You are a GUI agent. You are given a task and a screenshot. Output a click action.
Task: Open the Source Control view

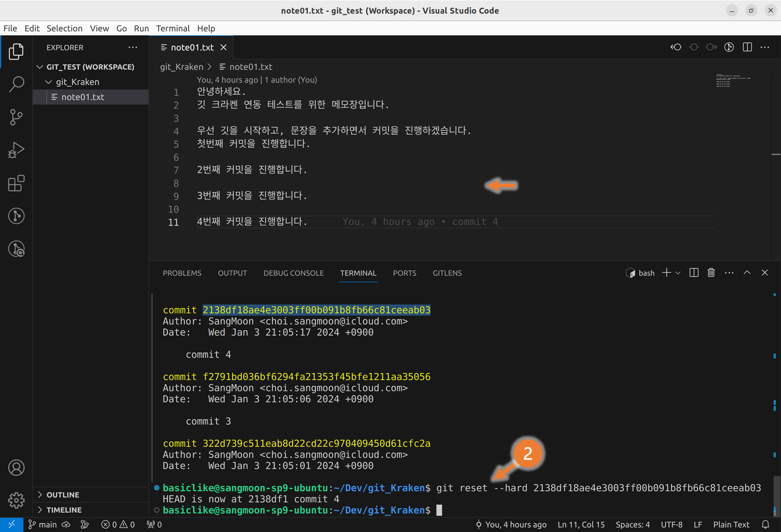pyautogui.click(x=16, y=117)
